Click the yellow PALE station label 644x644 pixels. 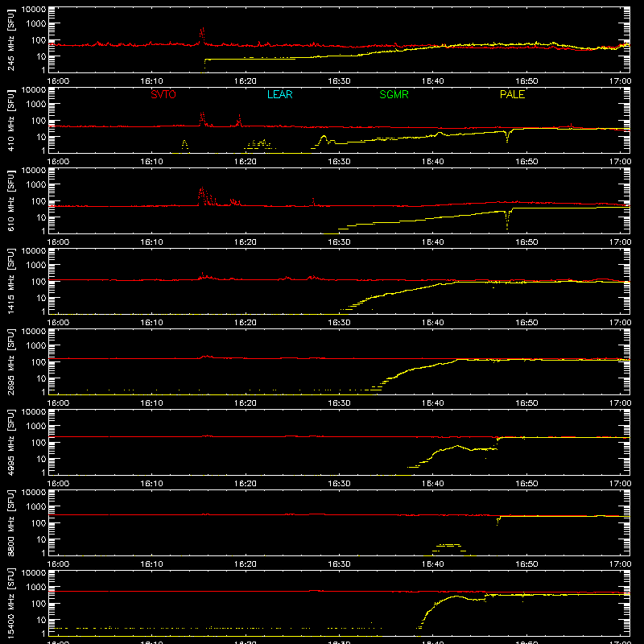(x=512, y=94)
